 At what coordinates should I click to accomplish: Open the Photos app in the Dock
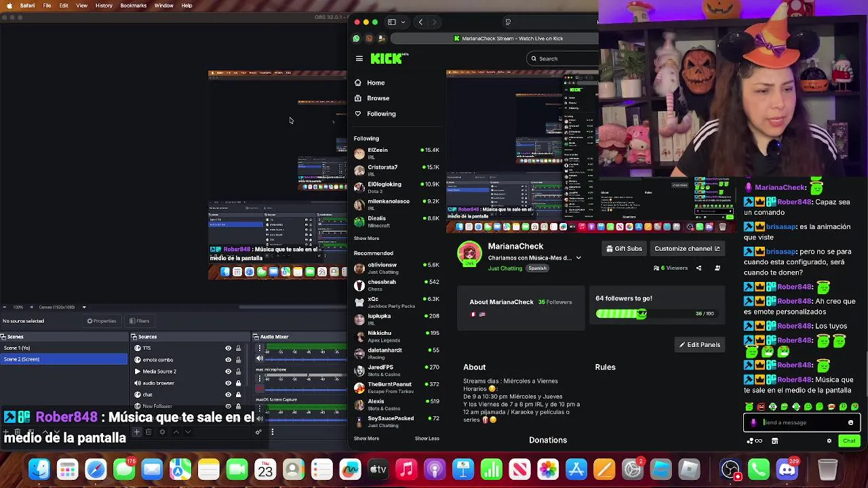click(547, 469)
